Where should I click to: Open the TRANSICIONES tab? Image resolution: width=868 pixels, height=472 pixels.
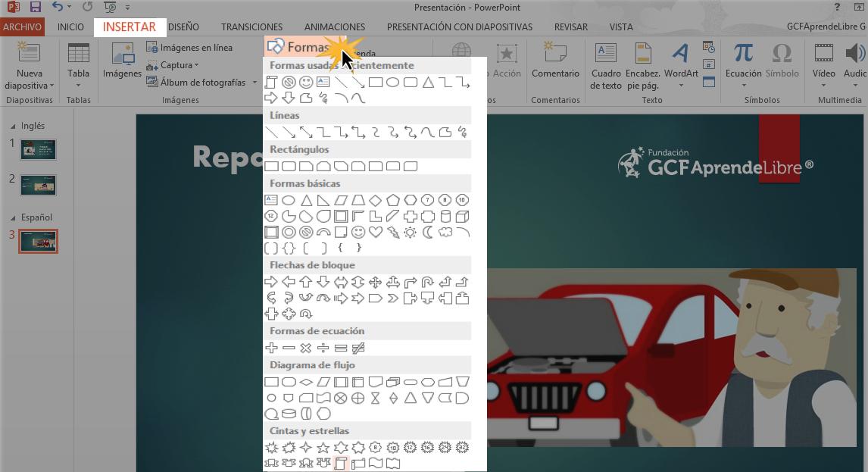(252, 27)
